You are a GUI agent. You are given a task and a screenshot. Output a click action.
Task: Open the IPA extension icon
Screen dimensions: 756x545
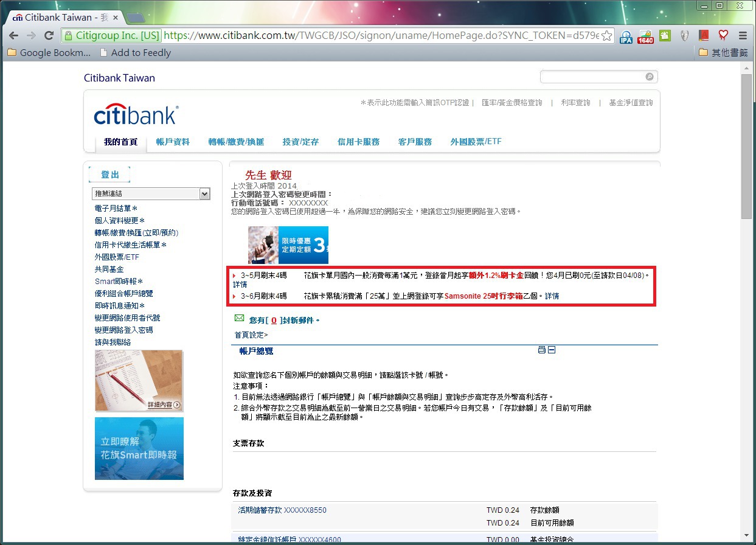pyautogui.click(x=626, y=36)
